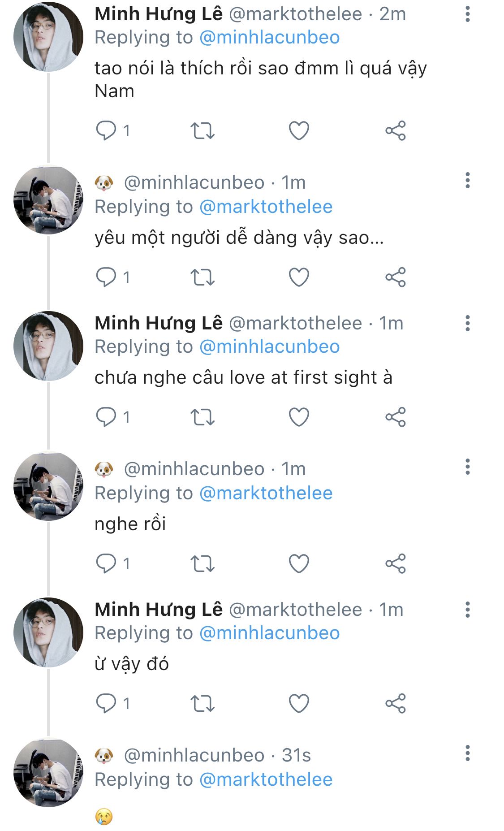
Task: Share the "nghe rồi" tweet
Action: [x=395, y=563]
